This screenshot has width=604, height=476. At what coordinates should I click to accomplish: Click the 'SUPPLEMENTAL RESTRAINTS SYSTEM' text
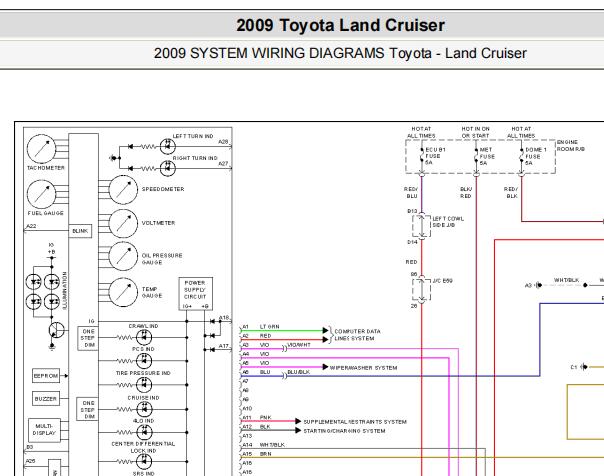[355, 422]
